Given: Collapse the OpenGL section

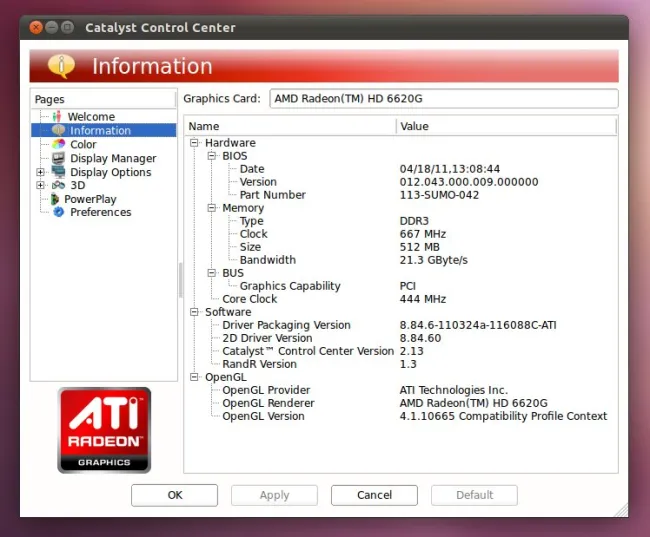Looking at the screenshot, I should click(195, 377).
